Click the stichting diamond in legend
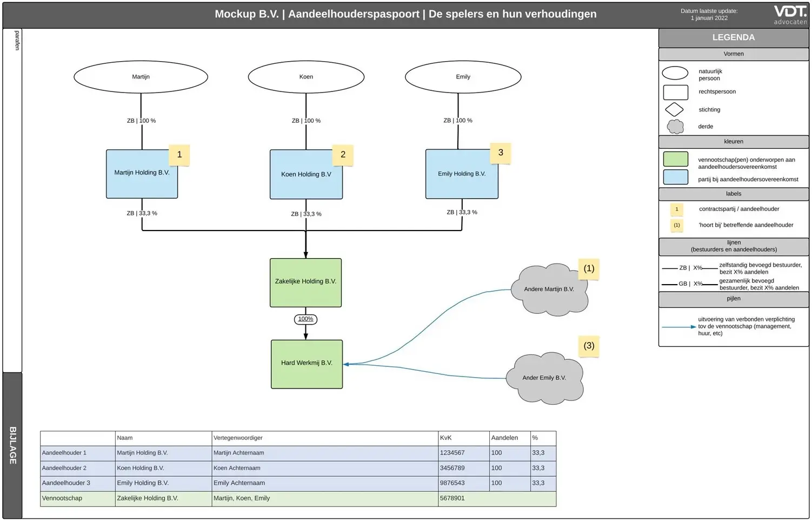This screenshot has width=812, height=520. (x=674, y=110)
